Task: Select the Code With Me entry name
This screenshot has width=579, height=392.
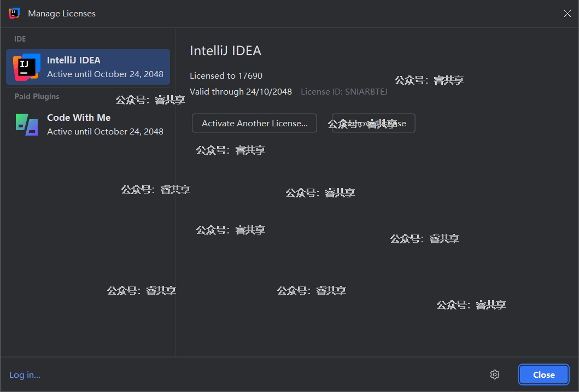Action: [79, 118]
